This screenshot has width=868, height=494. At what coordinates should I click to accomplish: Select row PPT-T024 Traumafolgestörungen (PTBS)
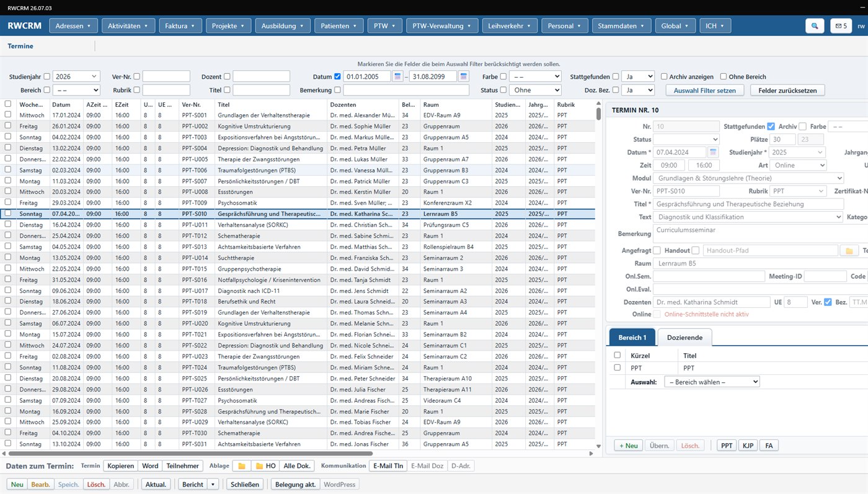298,367
